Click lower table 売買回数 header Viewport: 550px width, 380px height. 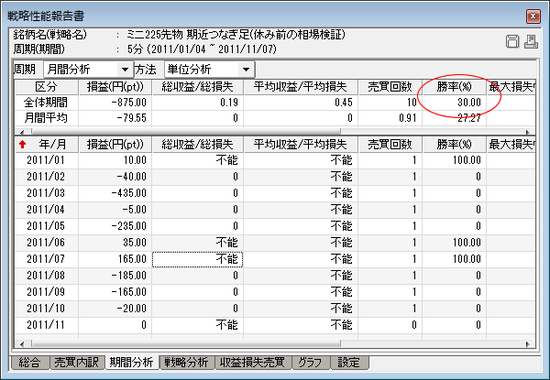pyautogui.click(x=390, y=144)
